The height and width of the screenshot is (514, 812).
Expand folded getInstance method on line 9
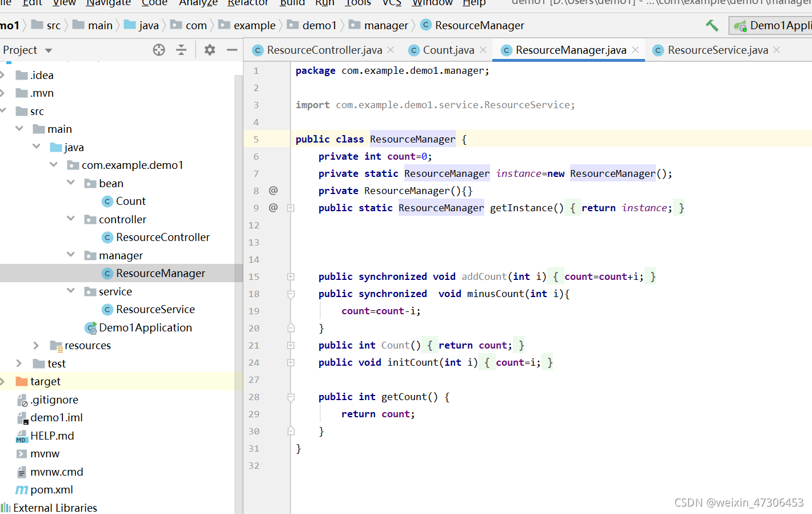(x=290, y=208)
